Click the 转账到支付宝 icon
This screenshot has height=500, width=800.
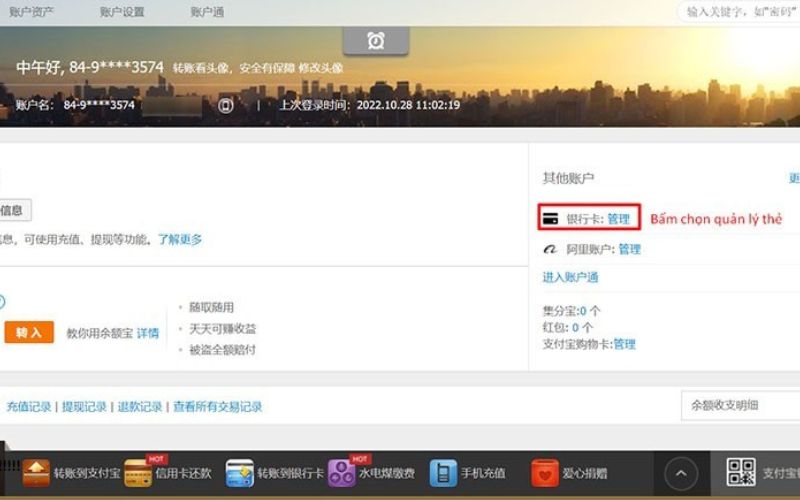click(x=36, y=473)
